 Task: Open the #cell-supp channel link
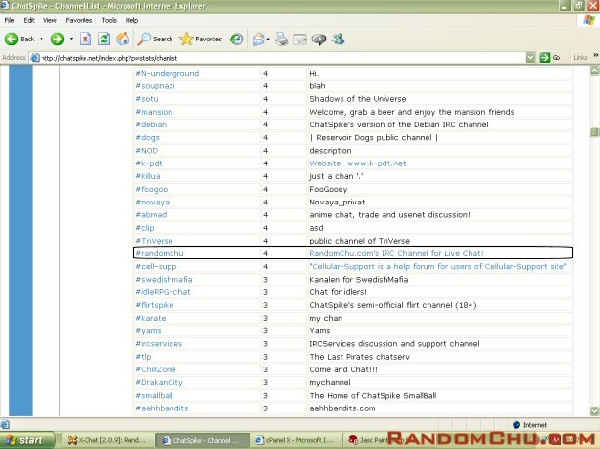click(156, 266)
